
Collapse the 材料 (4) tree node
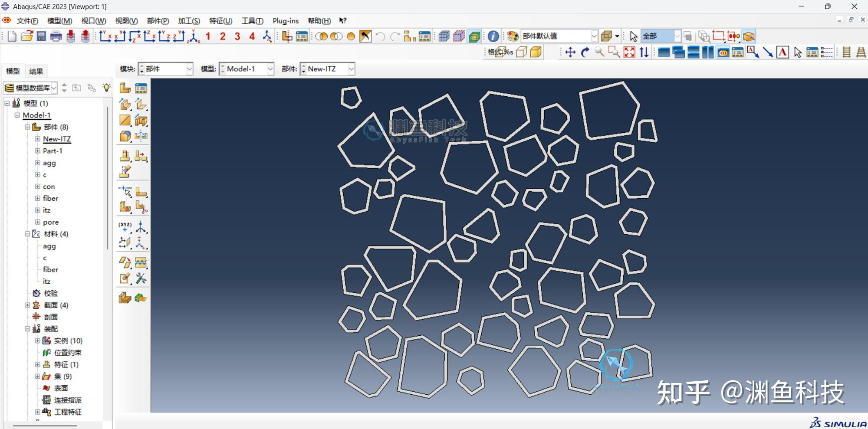pos(27,234)
